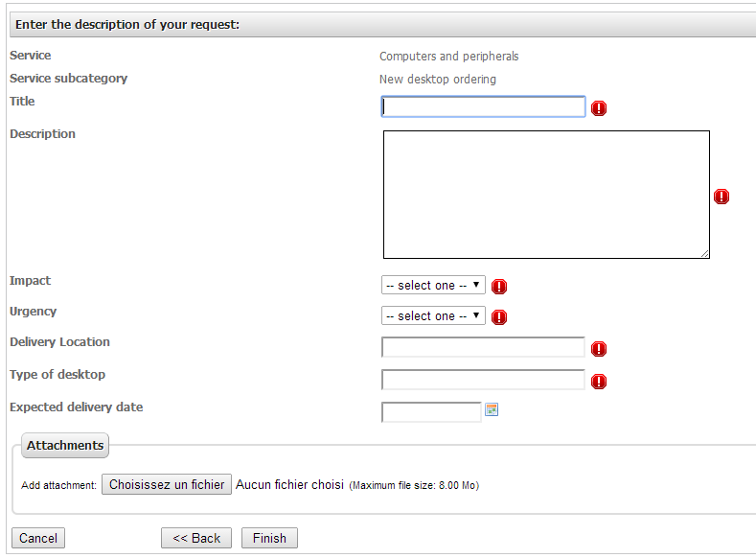
Task: Open the Impact dropdown list
Action: pos(433,286)
